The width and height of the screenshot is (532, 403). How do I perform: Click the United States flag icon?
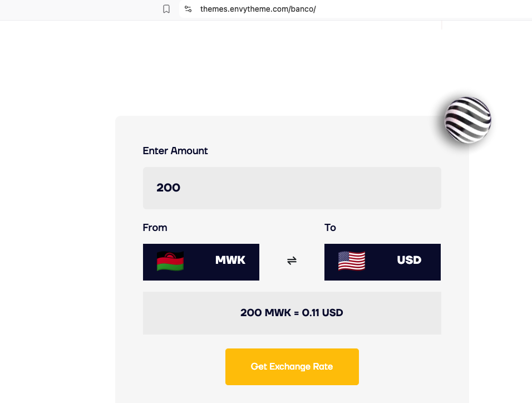click(352, 261)
